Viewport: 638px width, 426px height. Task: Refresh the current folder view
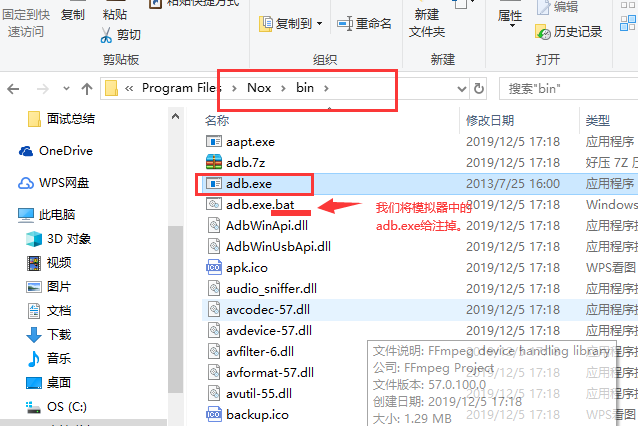tap(479, 88)
